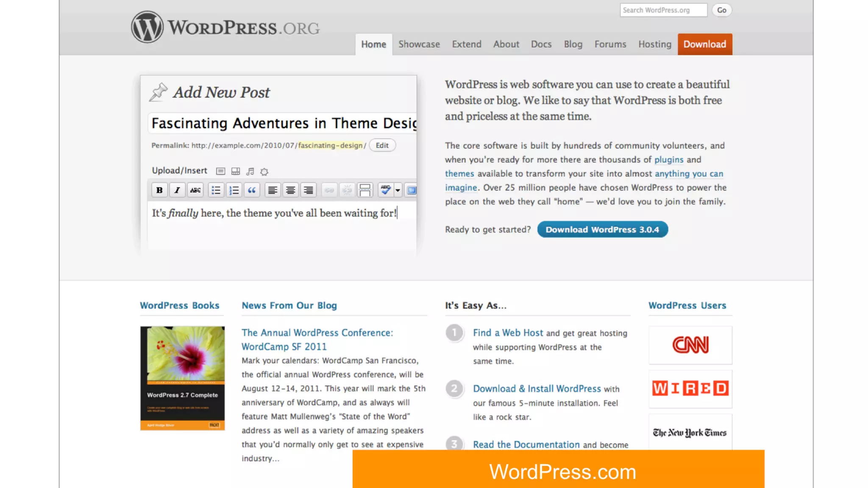Open the Forums navigation tab
This screenshot has width=868, height=488.
tap(610, 44)
